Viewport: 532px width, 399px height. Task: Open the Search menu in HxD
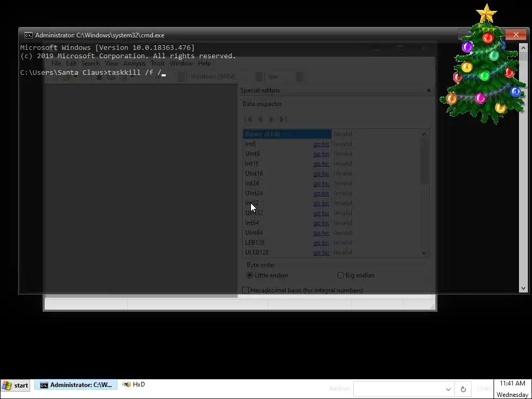click(x=90, y=63)
